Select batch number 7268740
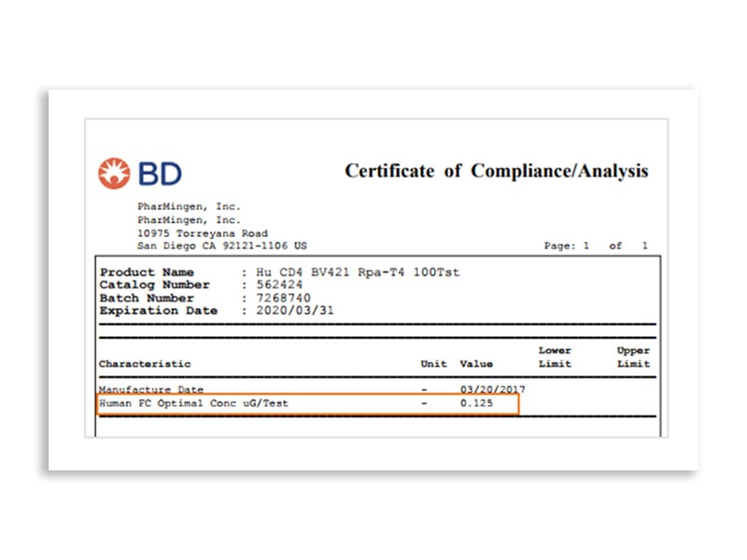This screenshot has width=747, height=560. 278,298
